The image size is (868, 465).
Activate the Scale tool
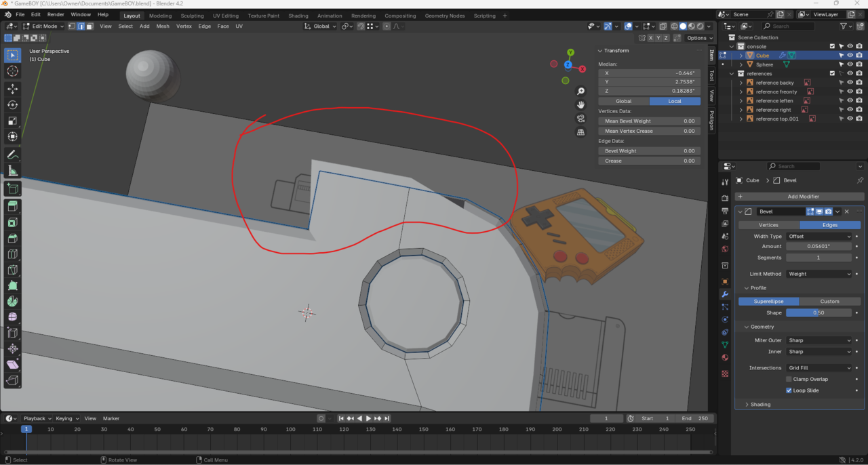click(12, 121)
